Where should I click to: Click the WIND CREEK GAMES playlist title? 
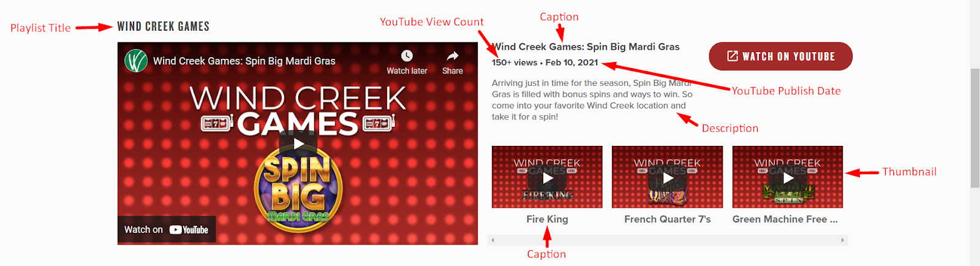point(164,26)
